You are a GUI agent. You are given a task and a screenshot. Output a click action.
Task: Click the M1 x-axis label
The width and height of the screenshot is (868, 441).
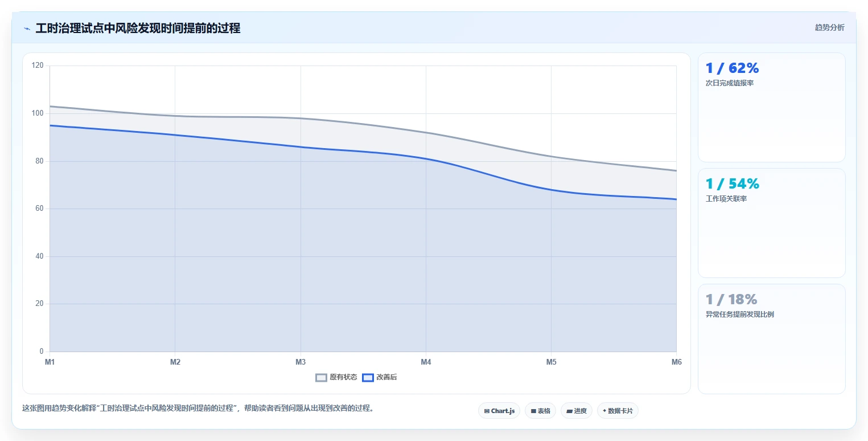click(x=50, y=362)
